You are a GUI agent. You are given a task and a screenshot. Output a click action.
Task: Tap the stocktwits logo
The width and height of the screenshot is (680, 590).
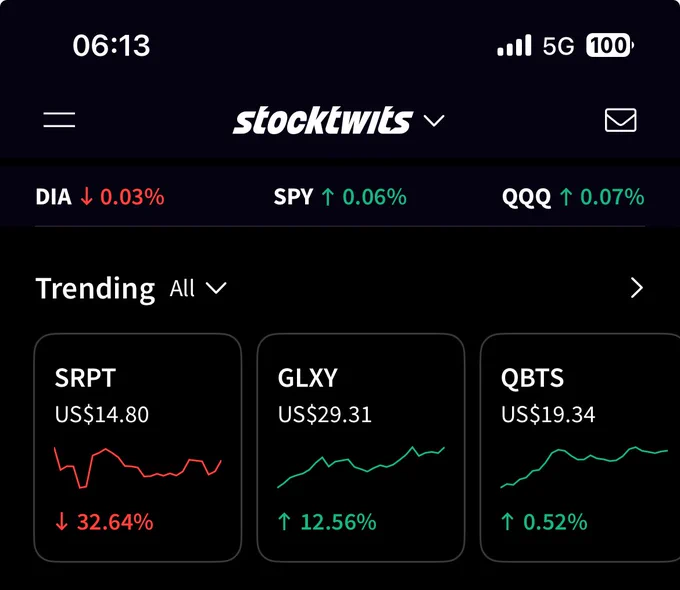pos(322,121)
